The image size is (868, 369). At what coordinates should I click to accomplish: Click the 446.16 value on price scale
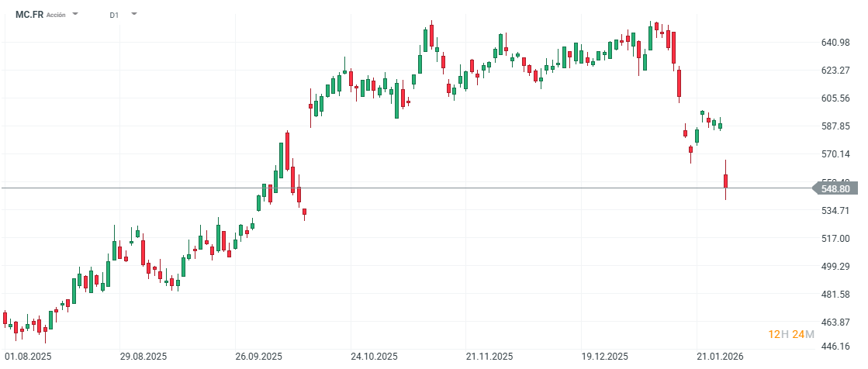click(835, 347)
